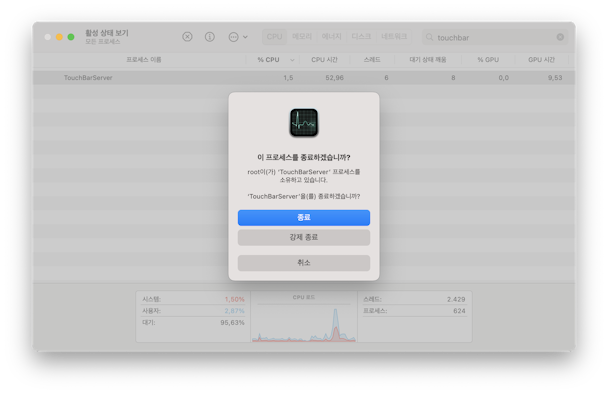Click the blue 종료 button
The width and height of the screenshot is (608, 394).
[304, 218]
